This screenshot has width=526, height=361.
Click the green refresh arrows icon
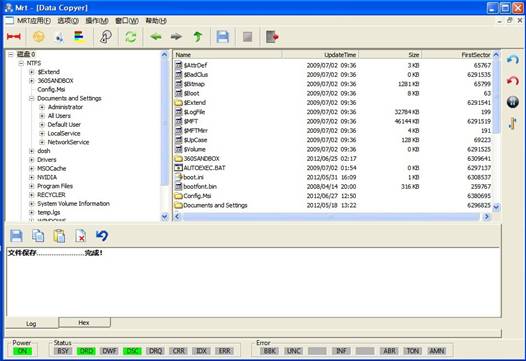click(x=130, y=37)
